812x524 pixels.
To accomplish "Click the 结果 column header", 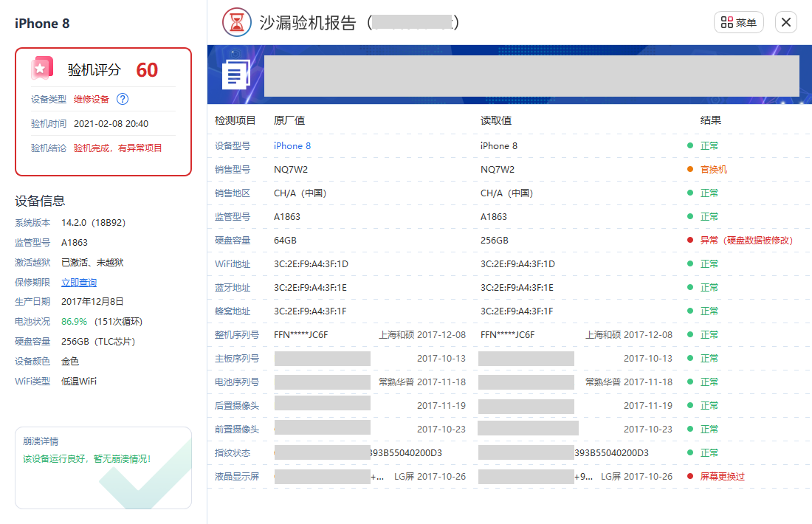I will [x=710, y=120].
